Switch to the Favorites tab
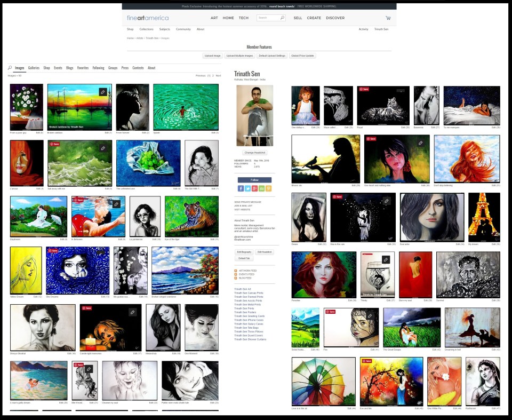Screen dimensions: 512x420 pyautogui.click(x=83, y=68)
